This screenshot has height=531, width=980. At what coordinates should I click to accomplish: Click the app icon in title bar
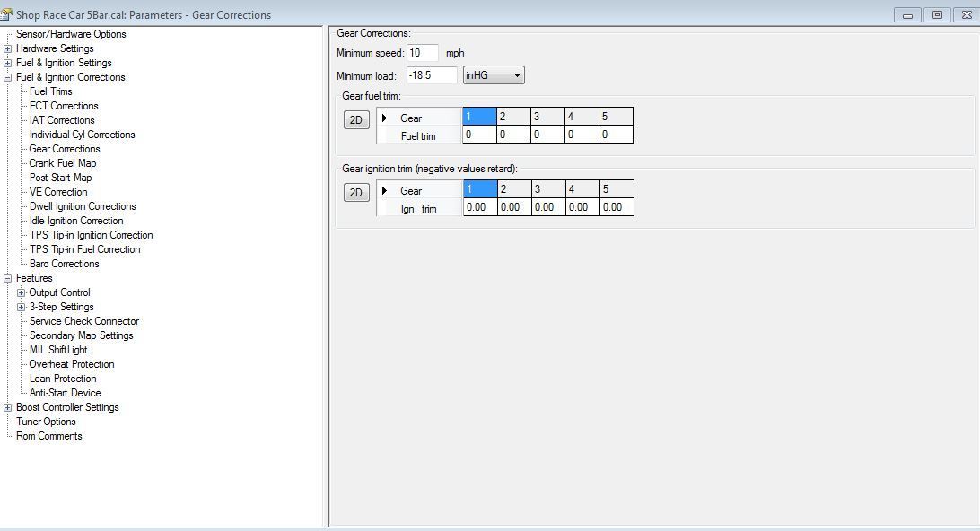click(x=7, y=14)
